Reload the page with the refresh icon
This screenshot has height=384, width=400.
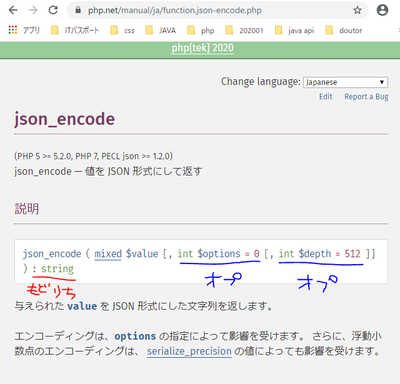tap(53, 10)
